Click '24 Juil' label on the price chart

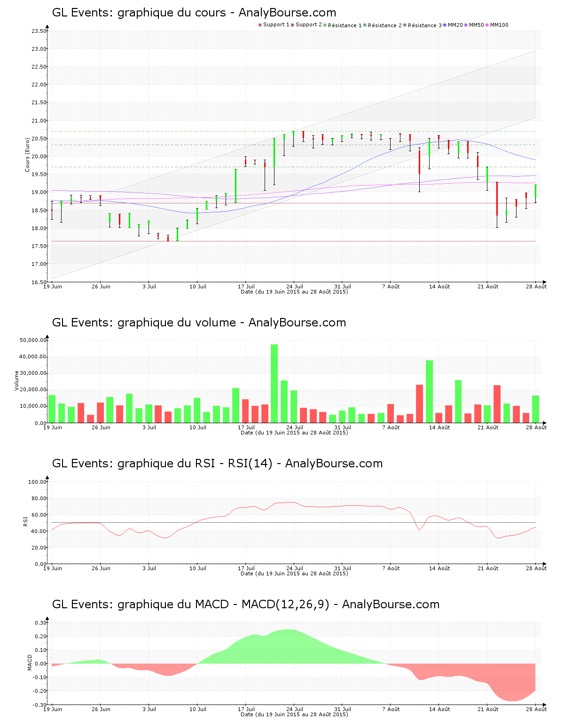295,287
